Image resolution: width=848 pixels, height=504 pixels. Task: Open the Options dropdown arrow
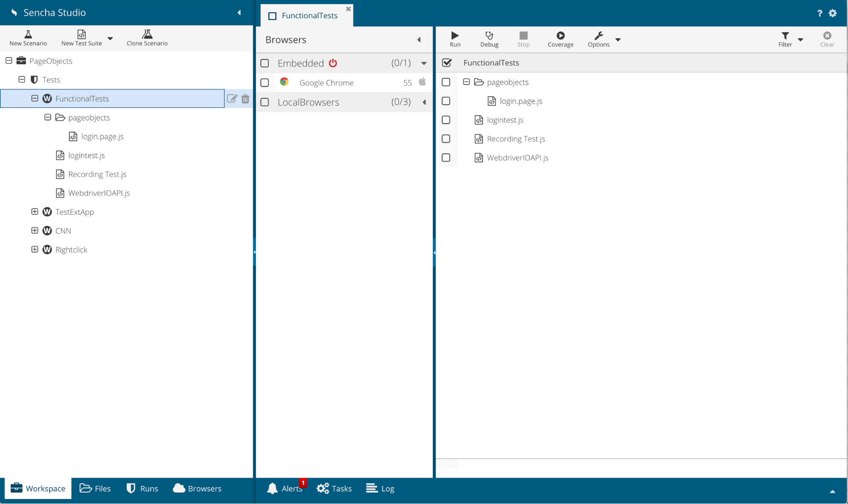point(618,39)
